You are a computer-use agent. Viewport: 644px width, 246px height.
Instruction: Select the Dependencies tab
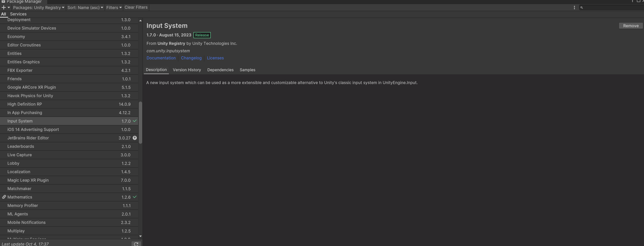click(221, 70)
